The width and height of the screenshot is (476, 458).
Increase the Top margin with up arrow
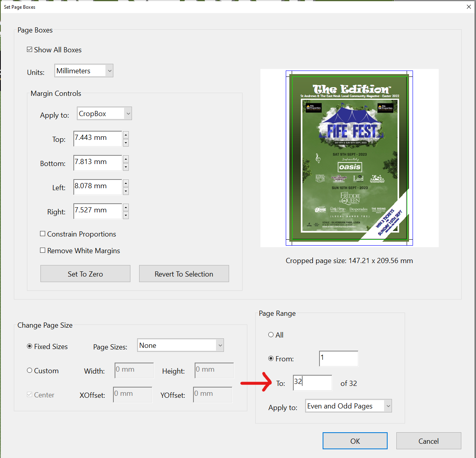(x=126, y=135)
